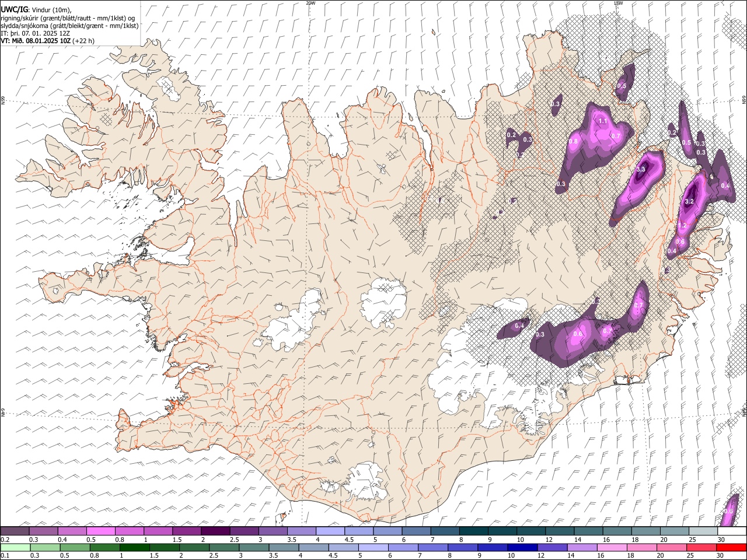Click the 'VT: Mið. 08.01.2025 10Z (+22 h)' line
Screen dimensions: 747x560
pyautogui.click(x=47, y=41)
